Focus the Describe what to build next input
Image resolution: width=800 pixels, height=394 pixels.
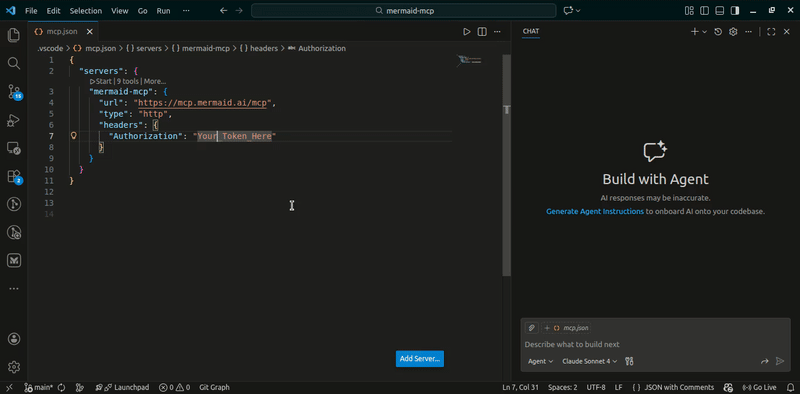[655, 344]
